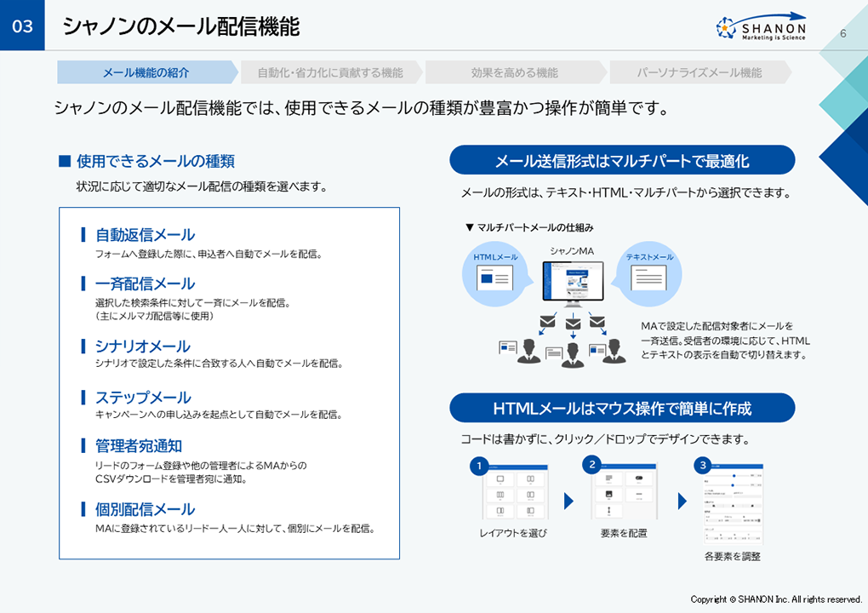
Task: Select the 効果を高める機能 step tab
Action: (516, 72)
